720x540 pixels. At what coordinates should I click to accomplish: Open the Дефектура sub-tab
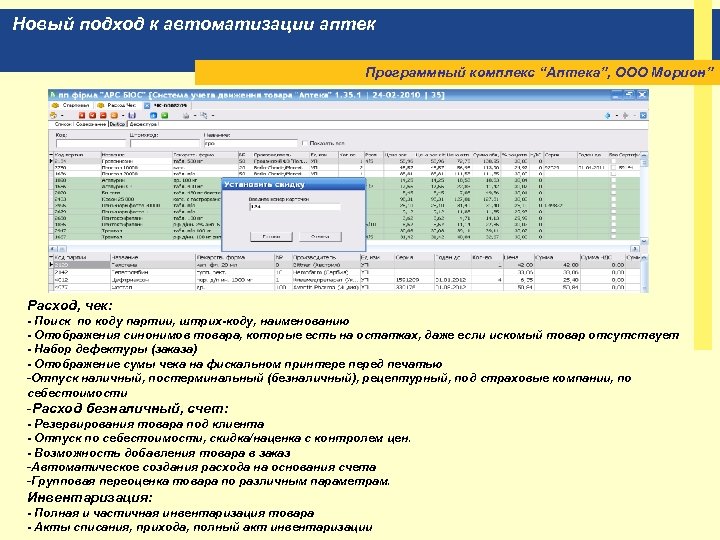click(x=143, y=124)
